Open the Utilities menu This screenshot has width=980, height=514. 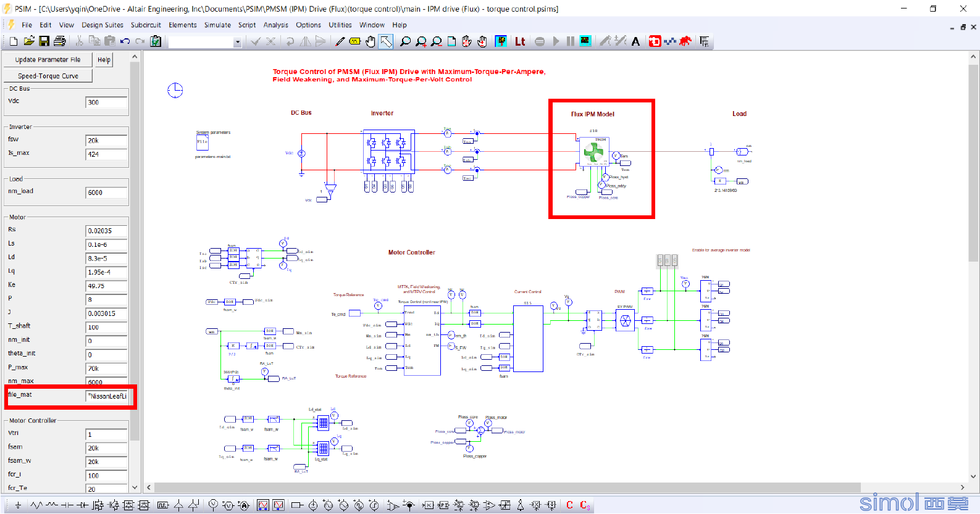[x=340, y=25]
